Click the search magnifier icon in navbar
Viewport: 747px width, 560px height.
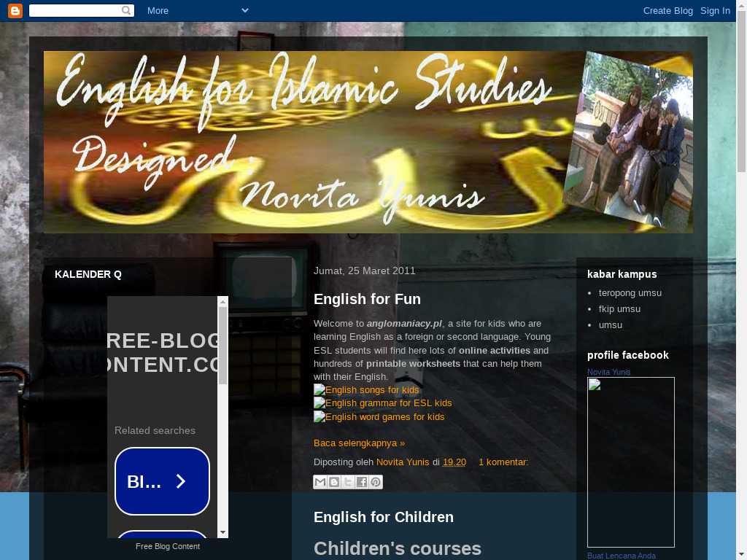pos(126,10)
